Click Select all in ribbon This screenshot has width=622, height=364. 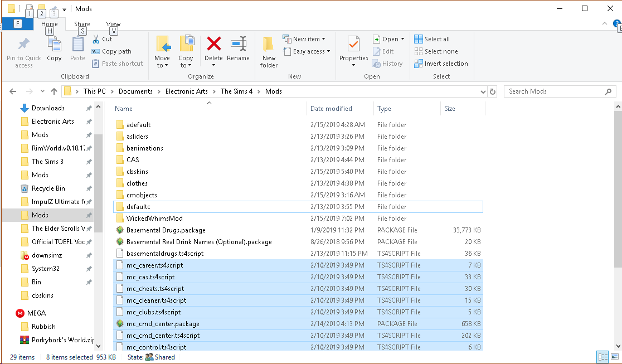tap(432, 39)
